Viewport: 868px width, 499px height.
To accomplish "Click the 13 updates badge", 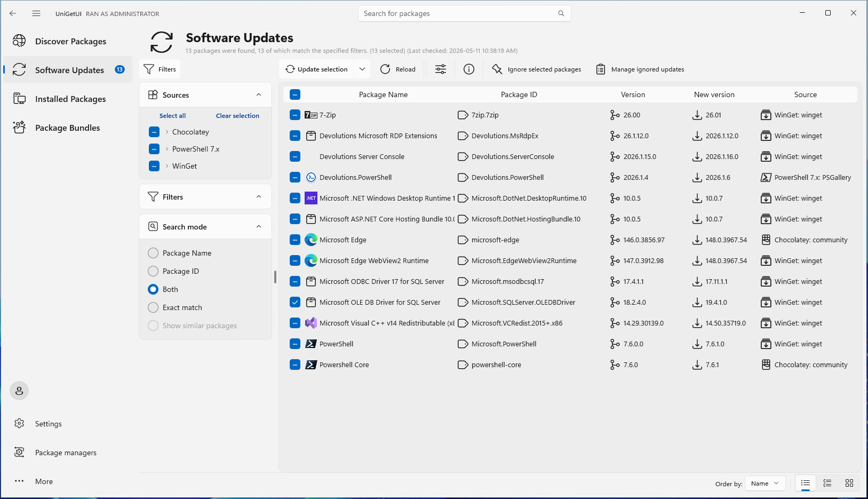I will [x=120, y=69].
